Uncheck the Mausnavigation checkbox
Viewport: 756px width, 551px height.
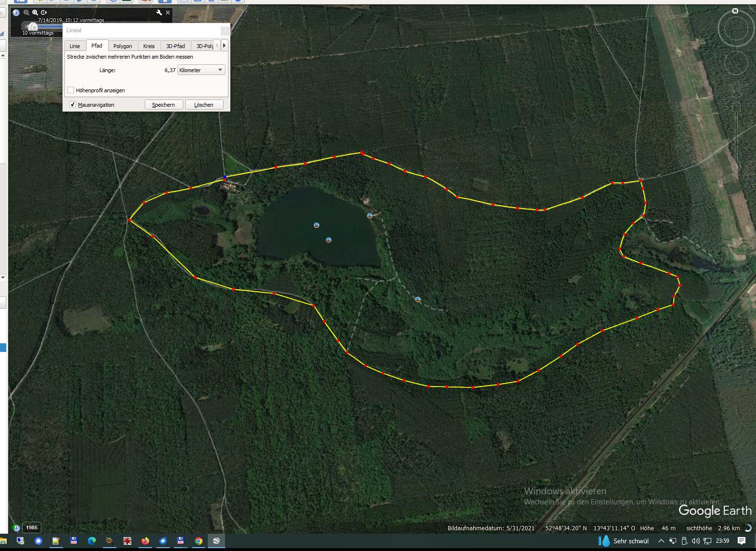73,104
